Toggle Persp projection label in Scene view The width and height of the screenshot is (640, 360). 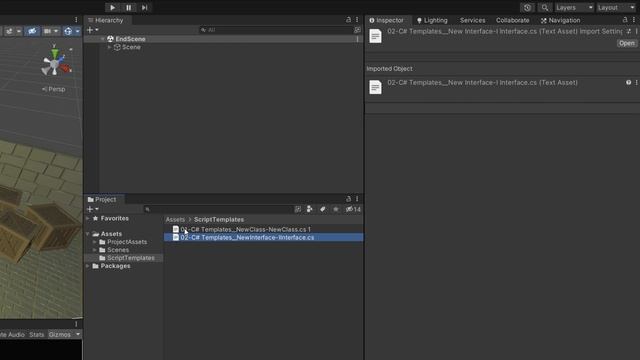53,89
